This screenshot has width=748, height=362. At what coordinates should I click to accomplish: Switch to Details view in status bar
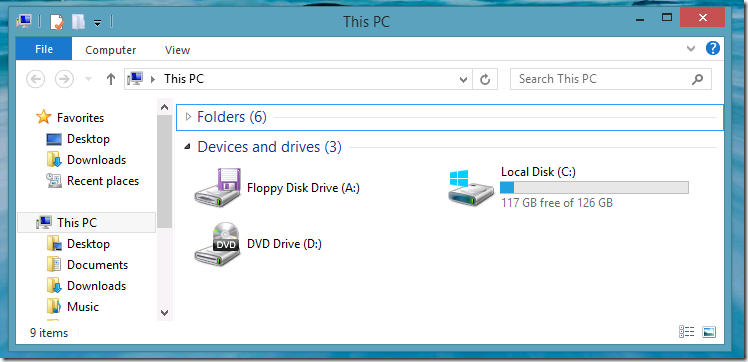pos(686,332)
